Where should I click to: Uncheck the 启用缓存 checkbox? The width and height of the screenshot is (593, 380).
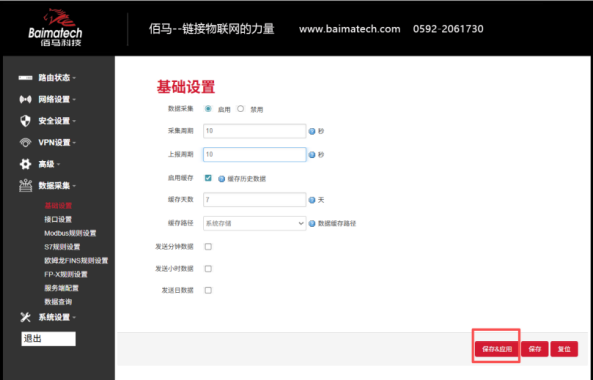pyautogui.click(x=208, y=178)
